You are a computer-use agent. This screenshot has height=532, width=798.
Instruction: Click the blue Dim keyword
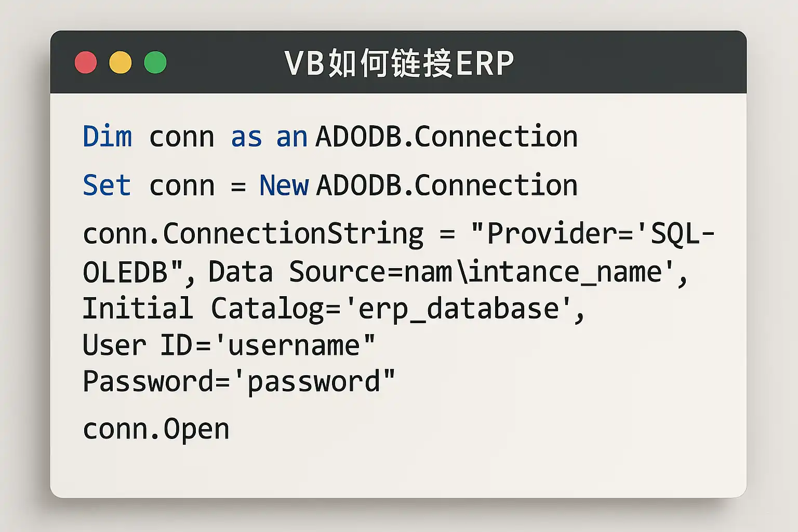point(108,137)
